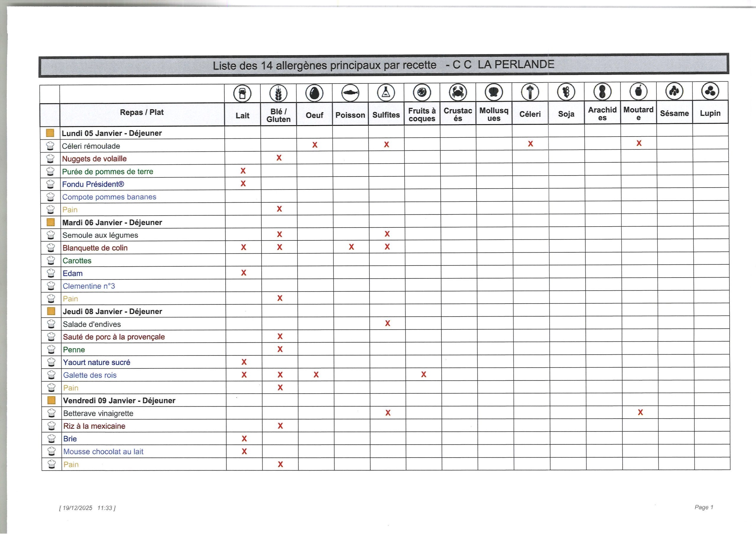The image size is (756, 534).
Task: Click the fish allergen icon
Action: [x=350, y=93]
